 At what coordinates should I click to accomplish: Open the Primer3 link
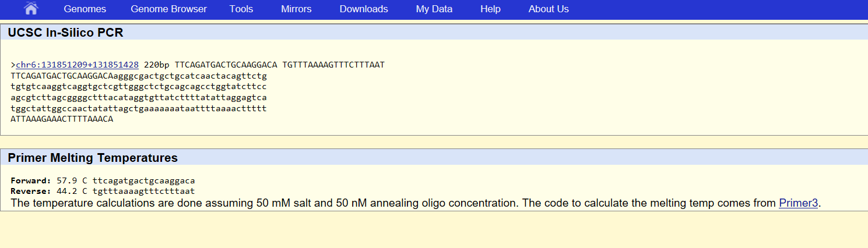point(799,203)
